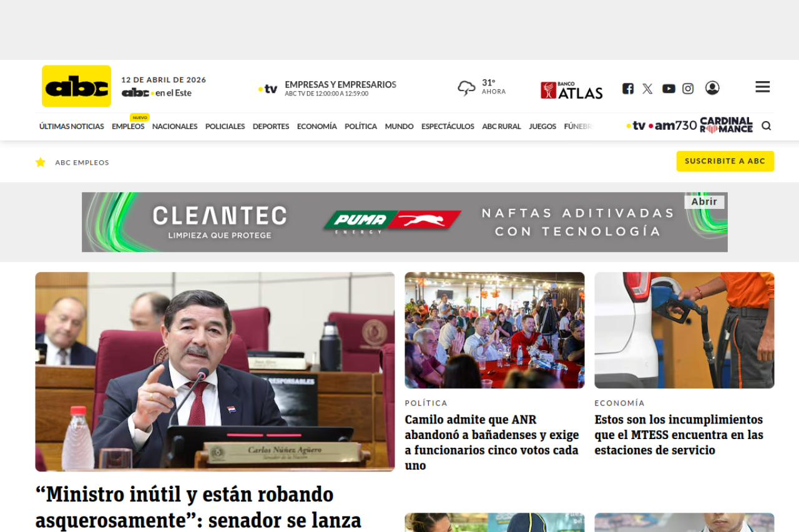Image resolution: width=799 pixels, height=532 pixels.
Task: Click the ABC yellow logo
Action: [76, 86]
